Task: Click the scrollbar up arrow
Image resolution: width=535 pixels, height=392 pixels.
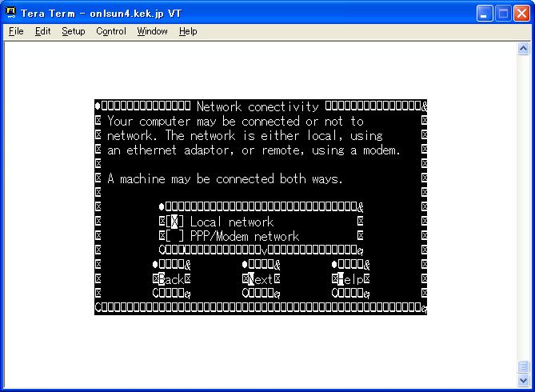Action: [523, 49]
